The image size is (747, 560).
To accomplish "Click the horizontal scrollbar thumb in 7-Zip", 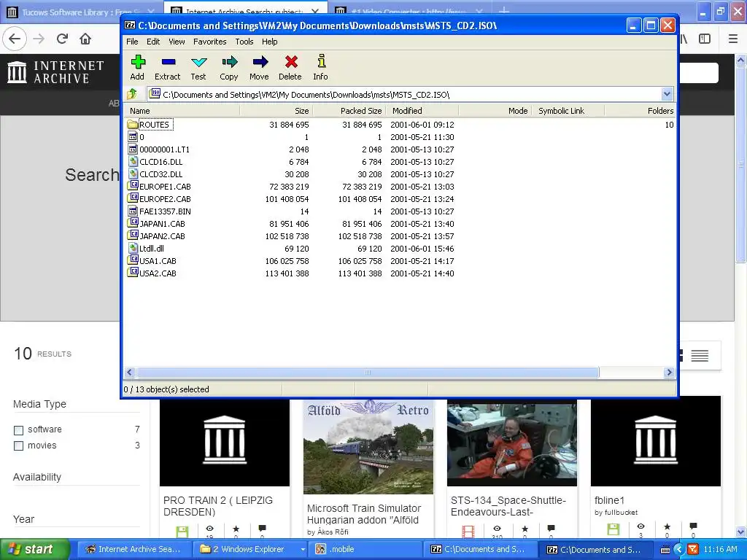I will [x=368, y=373].
